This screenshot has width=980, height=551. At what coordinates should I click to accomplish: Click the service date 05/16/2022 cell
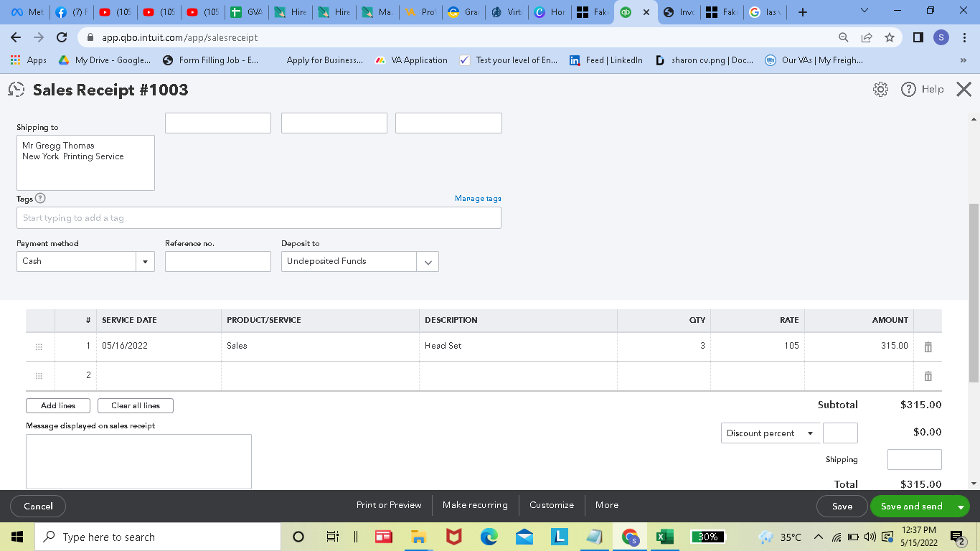tap(159, 347)
